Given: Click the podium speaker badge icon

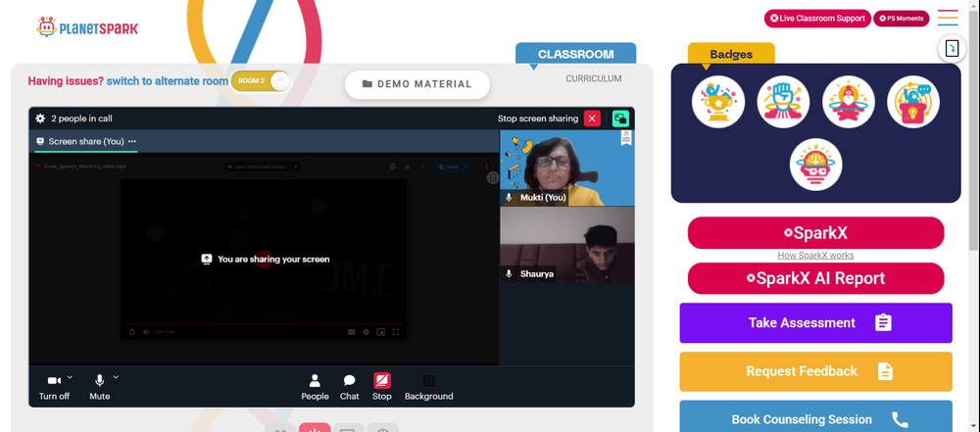Looking at the screenshot, I should (913, 102).
